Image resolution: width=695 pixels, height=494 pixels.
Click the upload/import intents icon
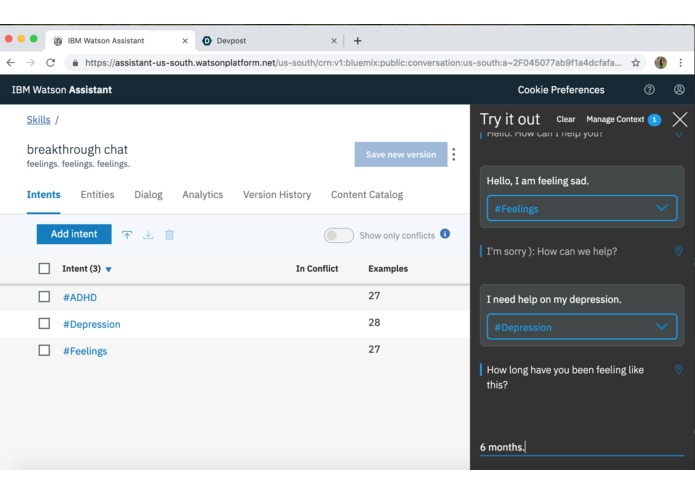point(127,235)
